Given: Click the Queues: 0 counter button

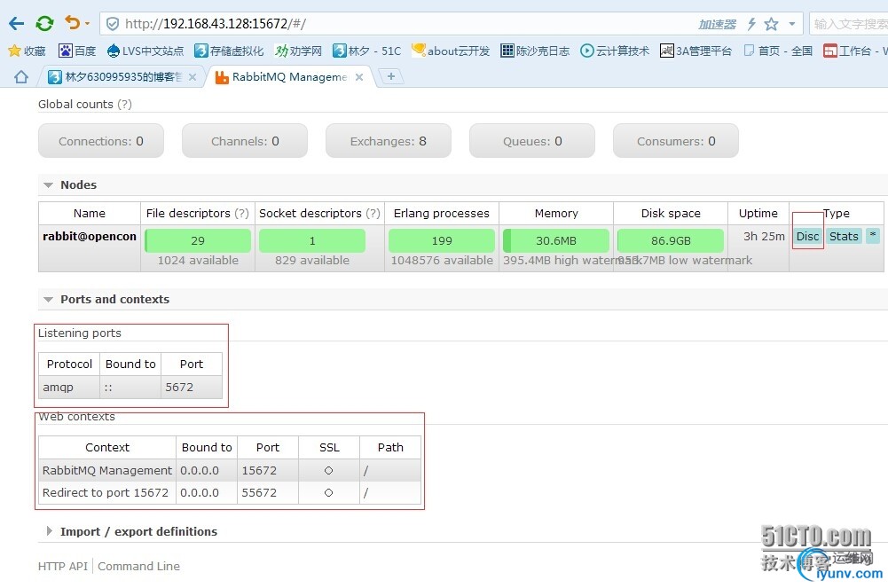Looking at the screenshot, I should 532,141.
